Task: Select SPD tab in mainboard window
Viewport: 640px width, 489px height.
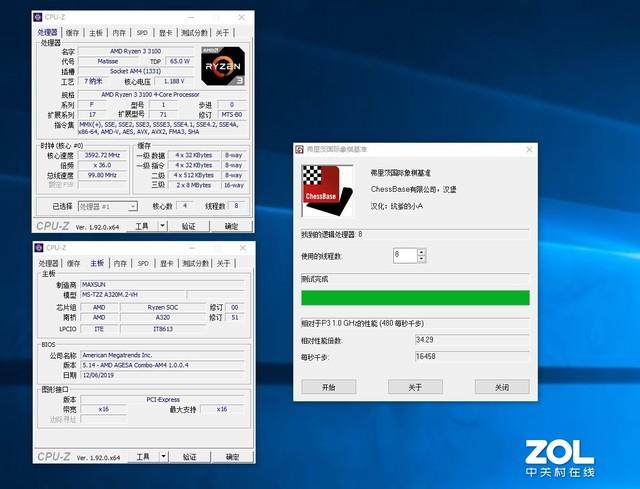Action: [143, 263]
